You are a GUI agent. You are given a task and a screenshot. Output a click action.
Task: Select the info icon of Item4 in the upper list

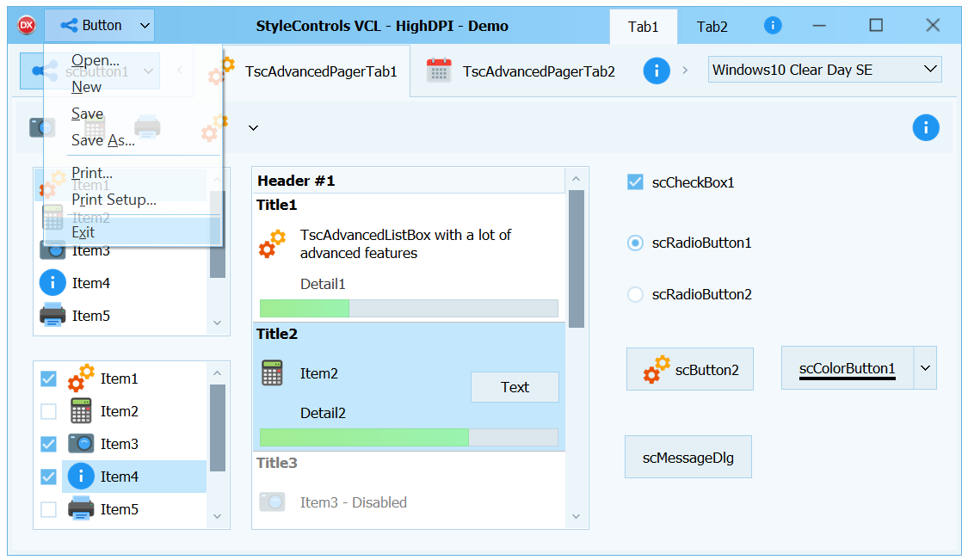pyautogui.click(x=52, y=283)
